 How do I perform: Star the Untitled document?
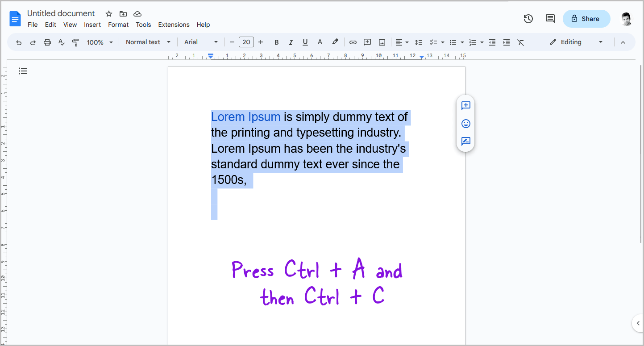(x=108, y=13)
